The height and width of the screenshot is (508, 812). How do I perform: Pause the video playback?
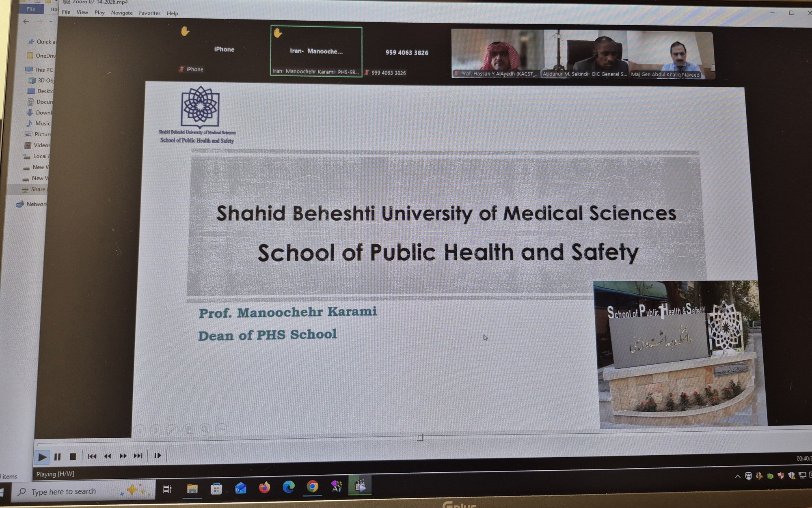[x=57, y=457]
